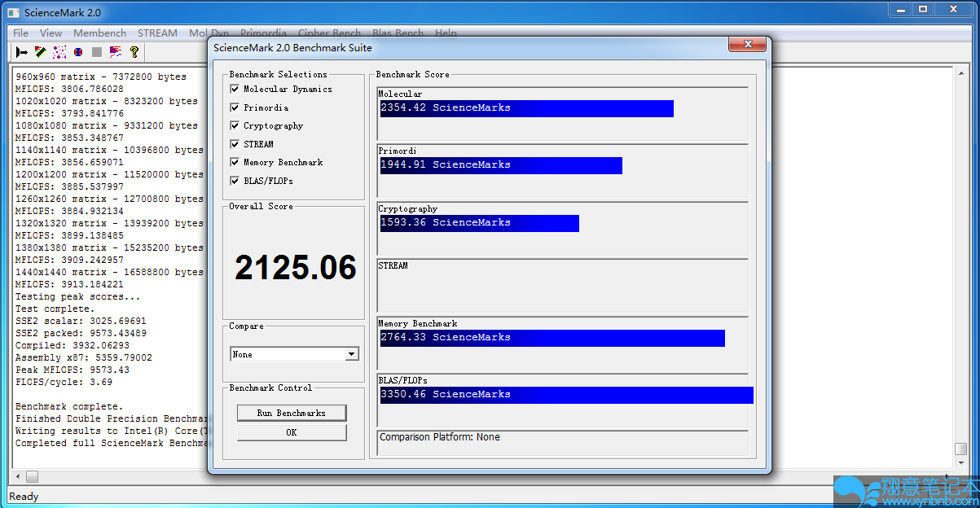The image size is (980, 508).
Task: Click the yellow question mark help icon
Action: pos(134,52)
